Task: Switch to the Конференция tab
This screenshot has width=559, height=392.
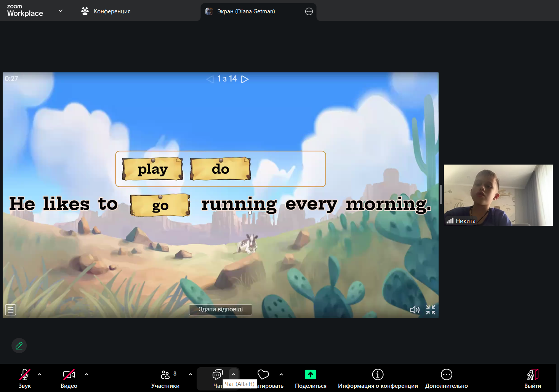Action: coord(106,11)
